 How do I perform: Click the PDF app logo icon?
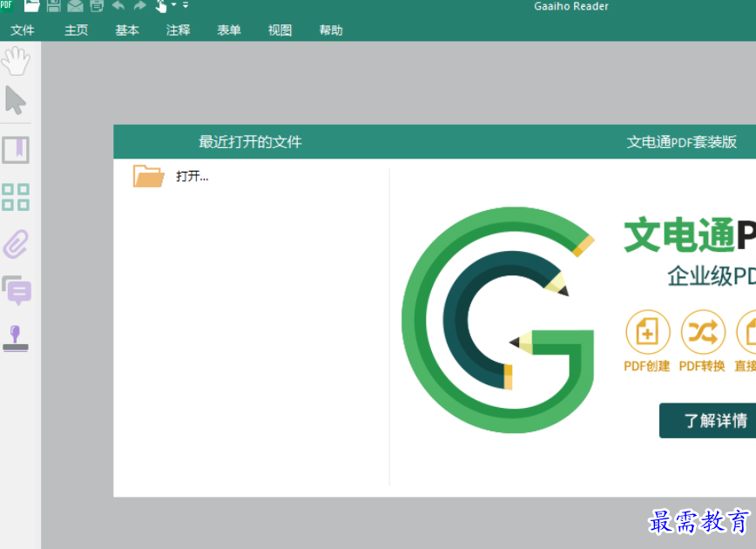pyautogui.click(x=7, y=5)
